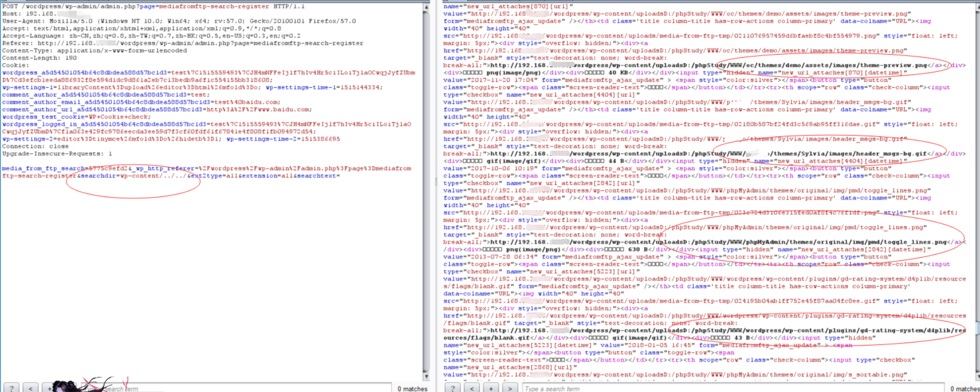Image resolution: width=980 pixels, height=392 pixels.
Task: Click the comment_author_email cookie line
Action: (x=142, y=102)
